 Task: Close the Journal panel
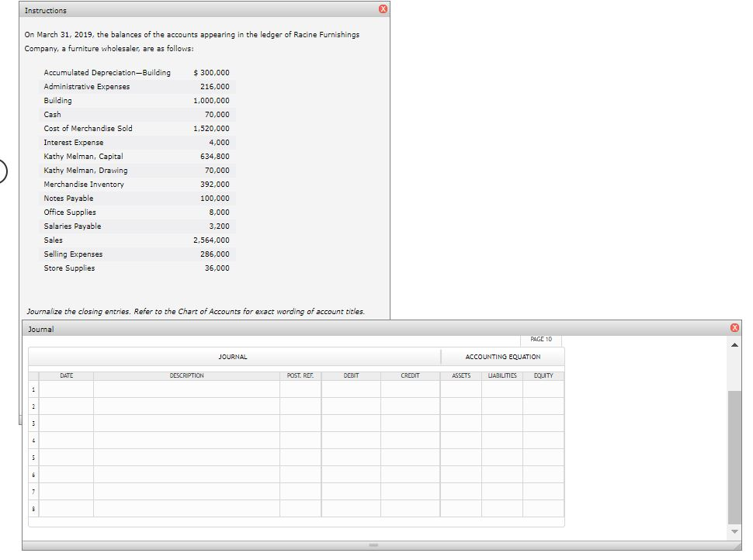735,329
